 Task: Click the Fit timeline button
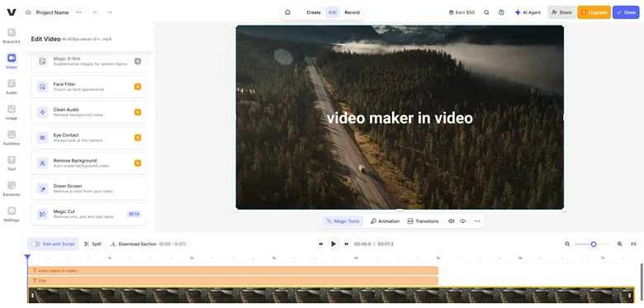coord(633,244)
